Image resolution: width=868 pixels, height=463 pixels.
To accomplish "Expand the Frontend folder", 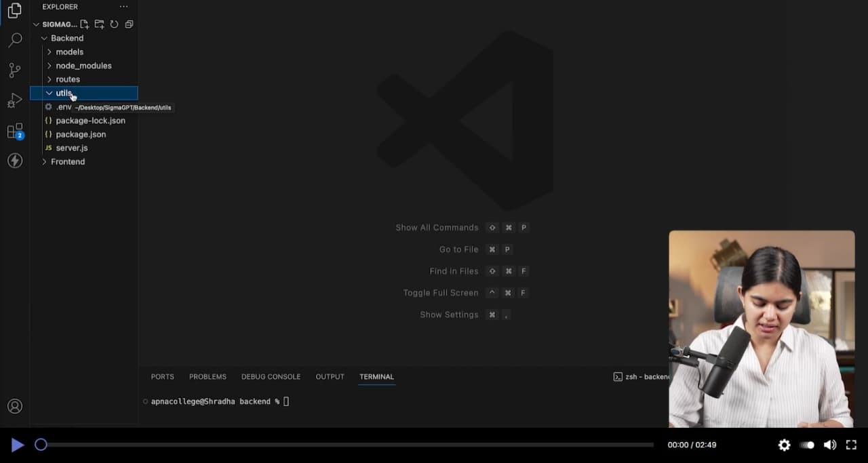I will (x=68, y=162).
